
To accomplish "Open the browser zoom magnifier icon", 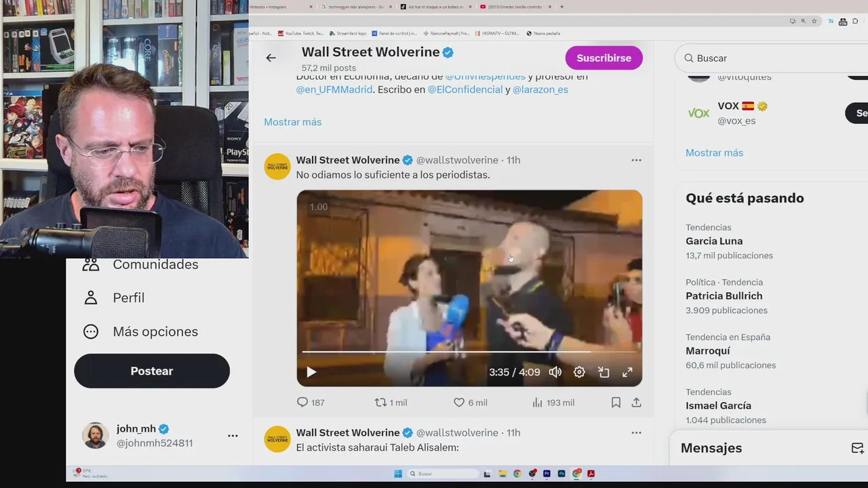I will (803, 21).
